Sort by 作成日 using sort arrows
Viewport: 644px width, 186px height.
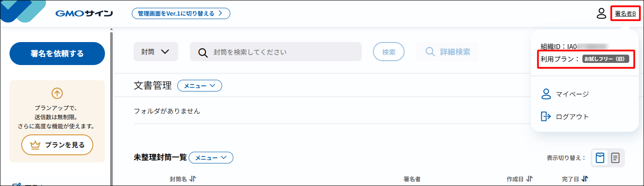click(x=530, y=179)
